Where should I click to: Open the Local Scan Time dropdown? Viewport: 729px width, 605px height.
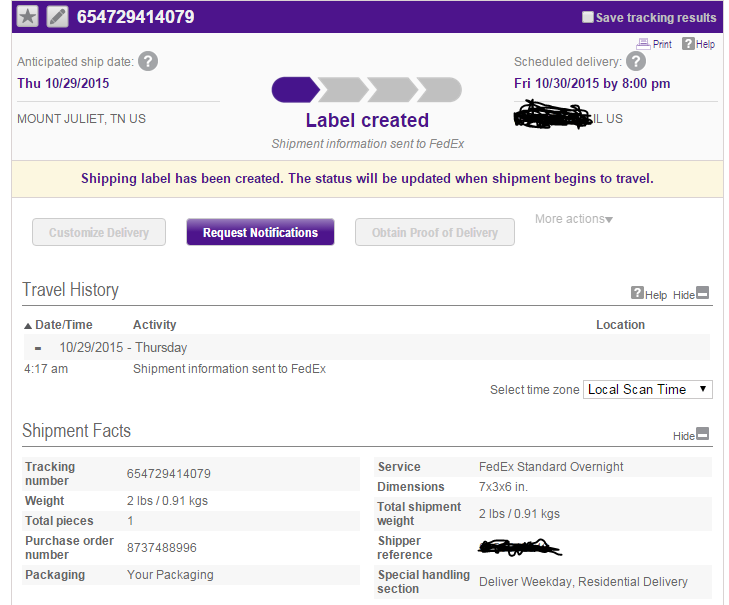[x=648, y=389]
